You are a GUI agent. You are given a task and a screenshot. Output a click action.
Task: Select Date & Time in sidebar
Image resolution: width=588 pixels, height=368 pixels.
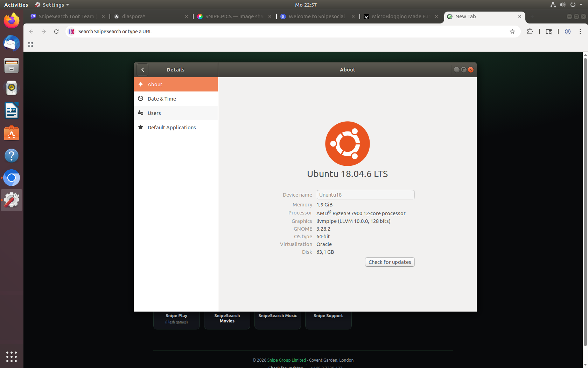coord(176,99)
